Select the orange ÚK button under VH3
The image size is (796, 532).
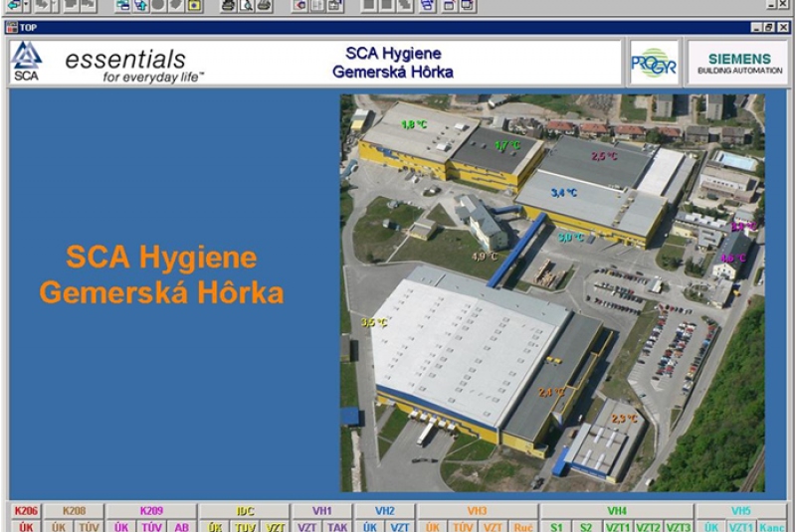tap(433, 526)
